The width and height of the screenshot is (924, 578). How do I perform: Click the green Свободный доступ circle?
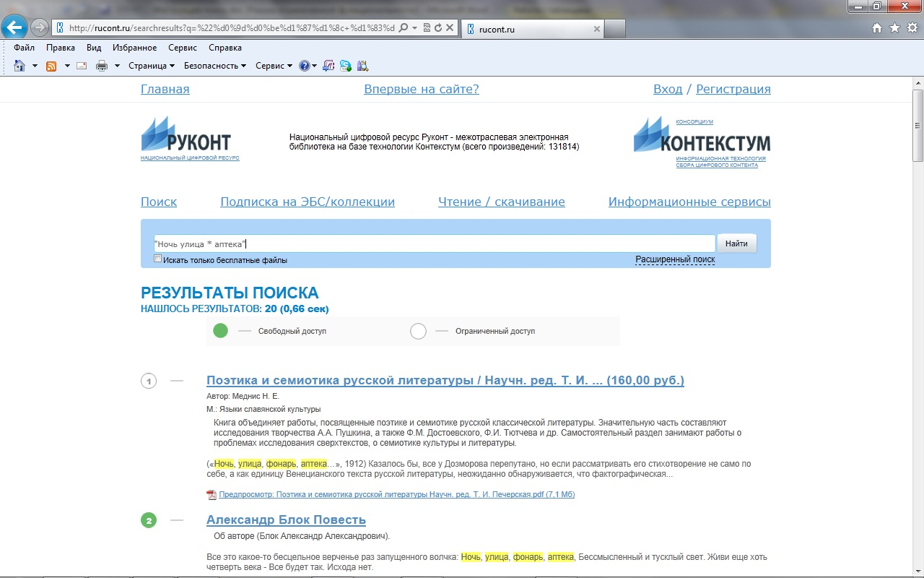[220, 331]
